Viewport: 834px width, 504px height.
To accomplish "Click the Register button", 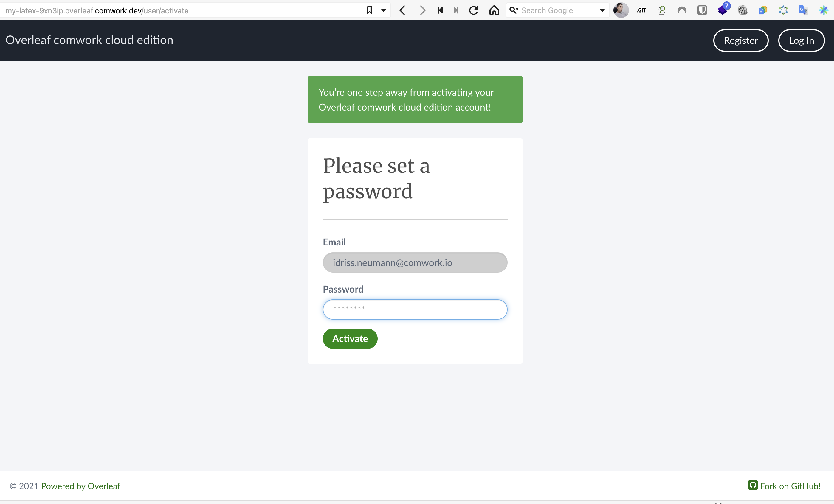I will [741, 40].
